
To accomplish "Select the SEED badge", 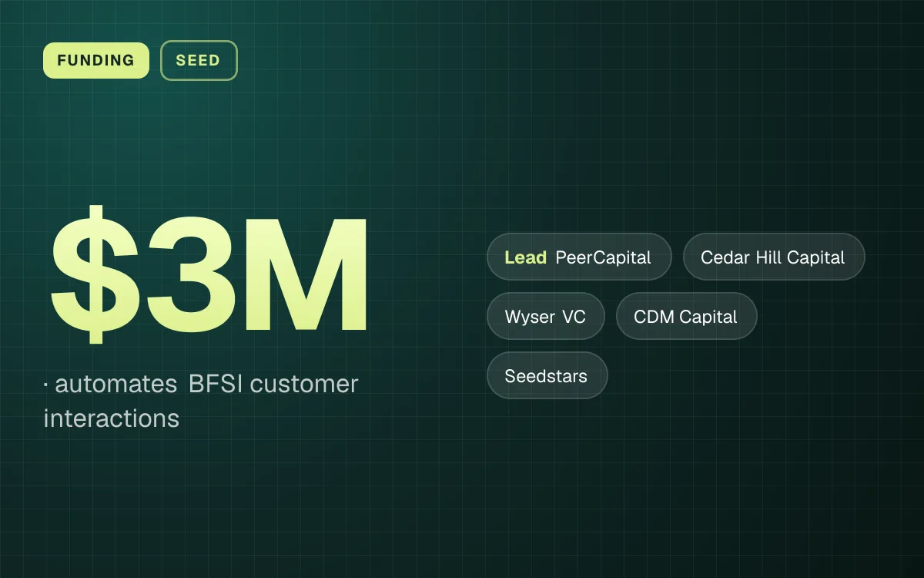I will 199,60.
